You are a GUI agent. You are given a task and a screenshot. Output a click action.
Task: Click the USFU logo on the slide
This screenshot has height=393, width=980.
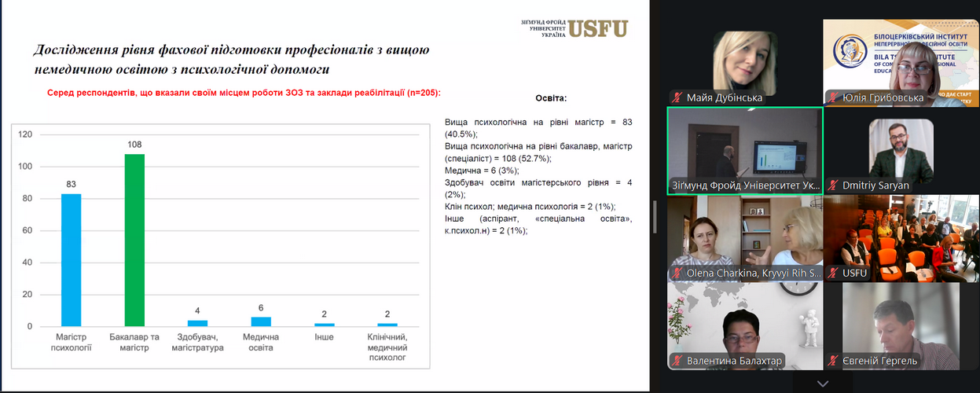[597, 28]
